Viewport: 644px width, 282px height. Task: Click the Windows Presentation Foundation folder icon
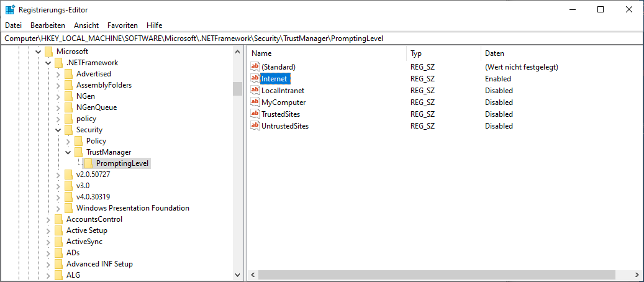[x=69, y=208]
